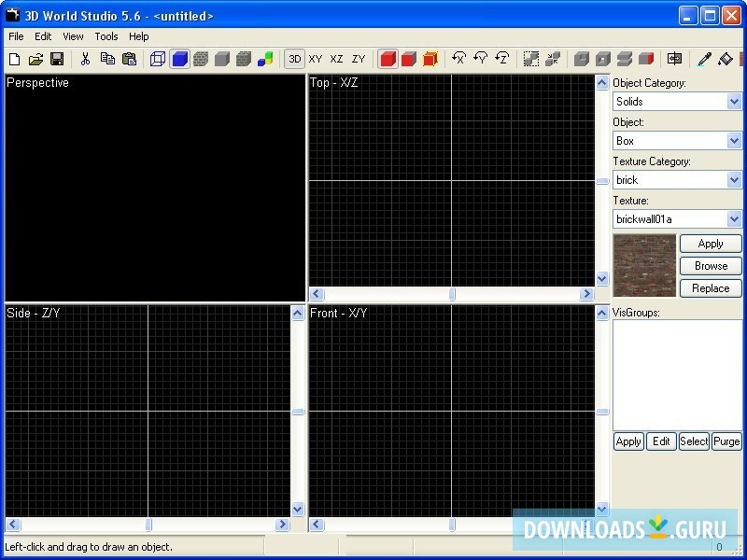
Task: Select the solid blue cube render mode
Action: point(179,59)
